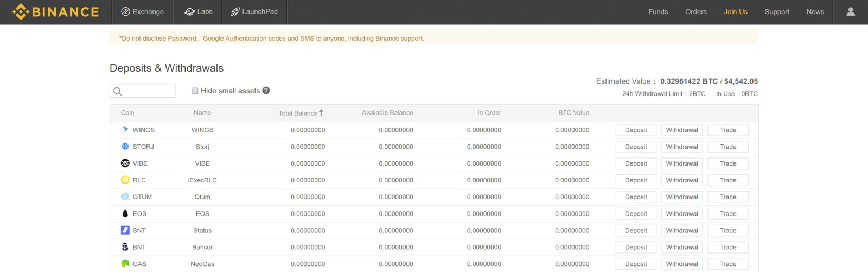
Task: Go to Funds in top navigation
Action: 658,12
